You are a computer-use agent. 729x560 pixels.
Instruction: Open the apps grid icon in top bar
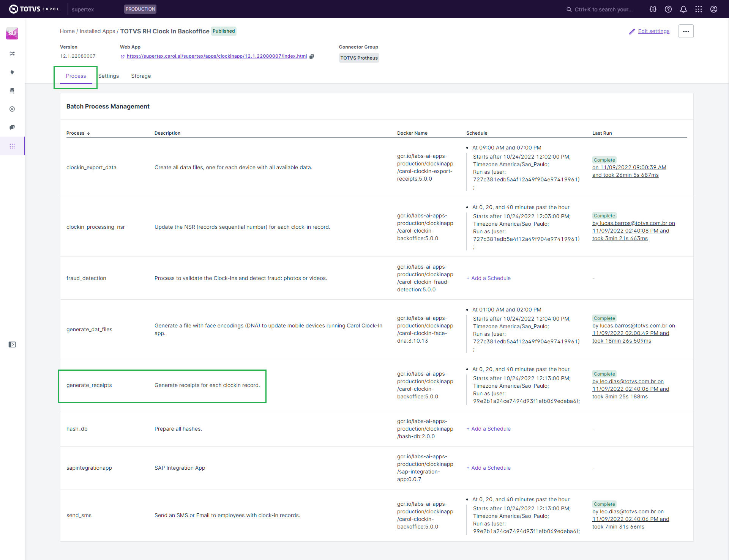point(698,9)
